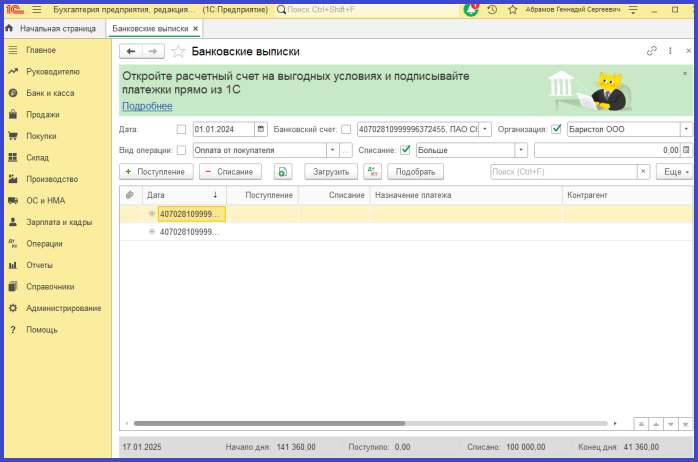Follow the Подробнее link in banner
Viewport: 698px width, 462px height.
pyautogui.click(x=147, y=106)
